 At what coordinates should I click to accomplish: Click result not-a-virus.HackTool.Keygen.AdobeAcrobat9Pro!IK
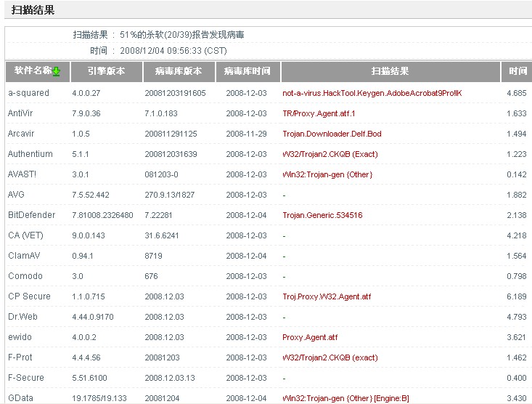pyautogui.click(x=372, y=93)
